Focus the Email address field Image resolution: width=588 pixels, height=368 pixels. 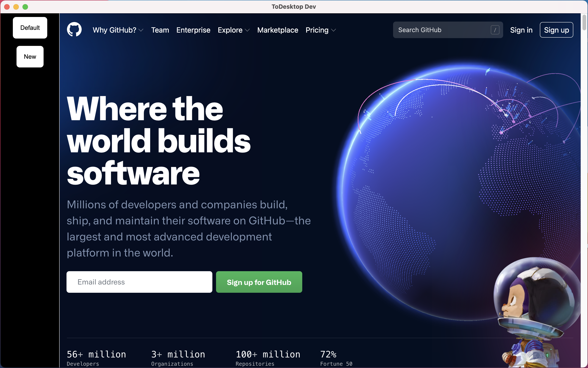coord(139,282)
